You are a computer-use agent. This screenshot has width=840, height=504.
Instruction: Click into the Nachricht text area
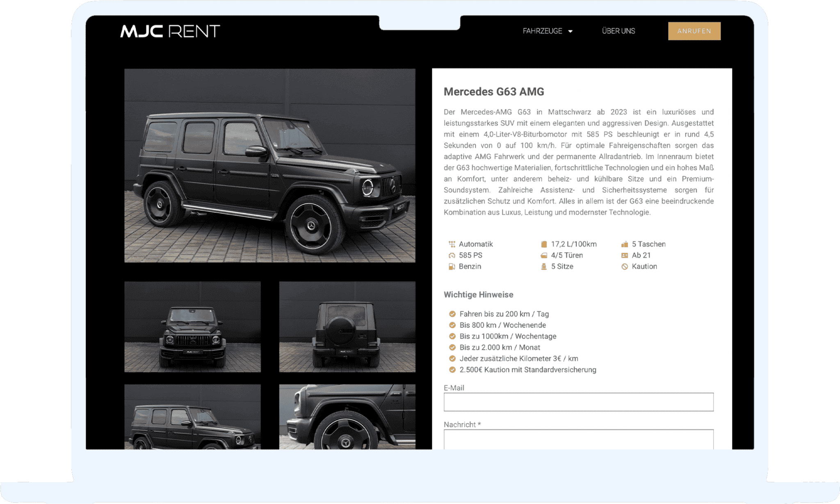pos(578,439)
